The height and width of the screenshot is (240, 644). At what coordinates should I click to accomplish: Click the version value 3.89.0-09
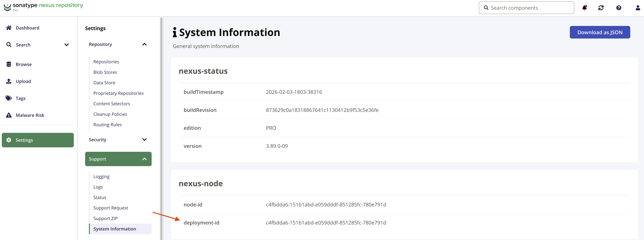tap(277, 146)
